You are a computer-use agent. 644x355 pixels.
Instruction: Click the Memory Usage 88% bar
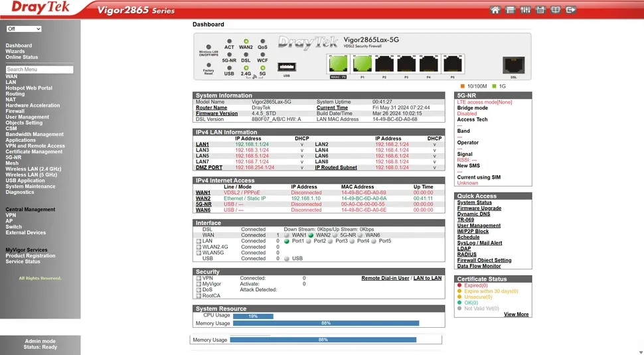325,323
